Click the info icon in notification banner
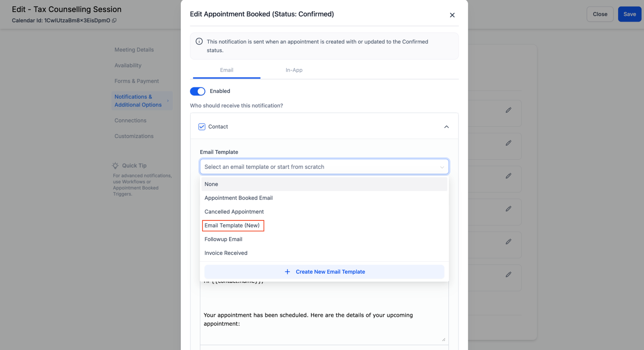Screen dimensions: 644x350 (199, 41)
